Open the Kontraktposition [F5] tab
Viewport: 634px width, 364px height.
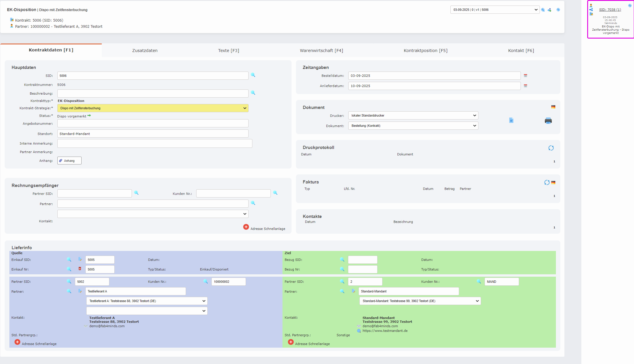point(425,51)
